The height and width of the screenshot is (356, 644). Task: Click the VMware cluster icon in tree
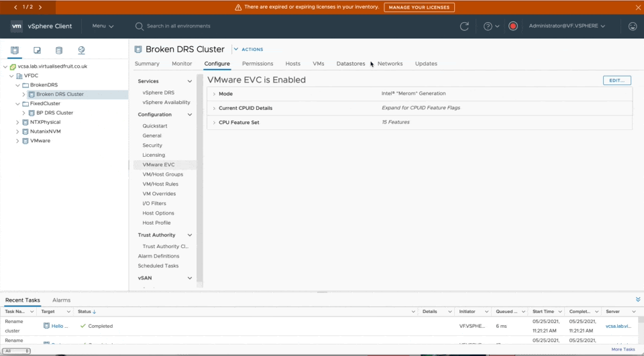(25, 141)
